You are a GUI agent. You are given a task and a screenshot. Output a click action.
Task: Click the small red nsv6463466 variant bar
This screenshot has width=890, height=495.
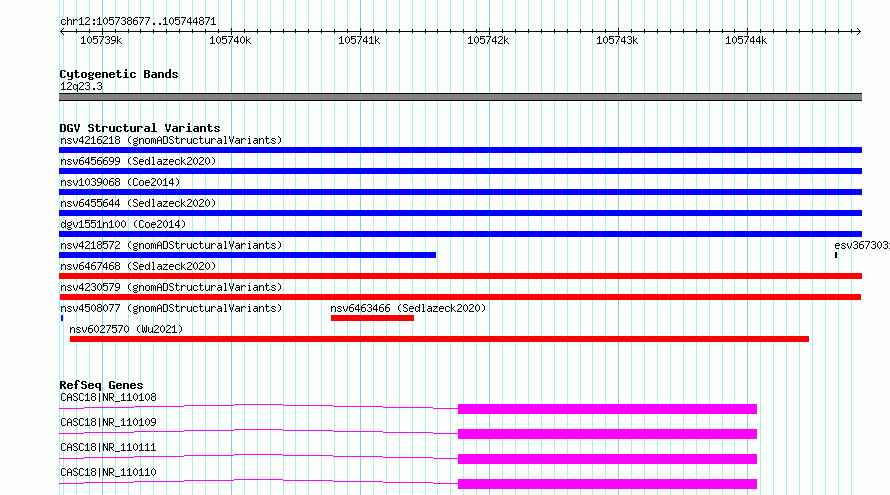click(372, 318)
